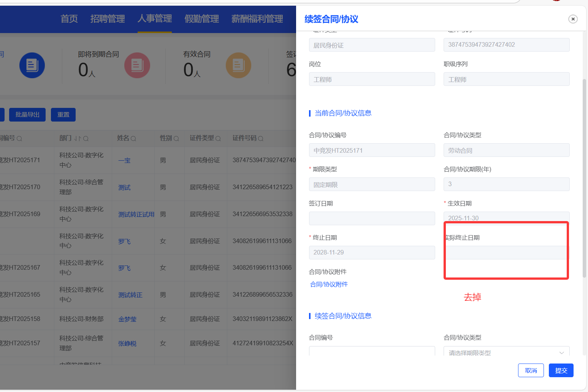Open 测试 link in the HT2025170 row

124,188
